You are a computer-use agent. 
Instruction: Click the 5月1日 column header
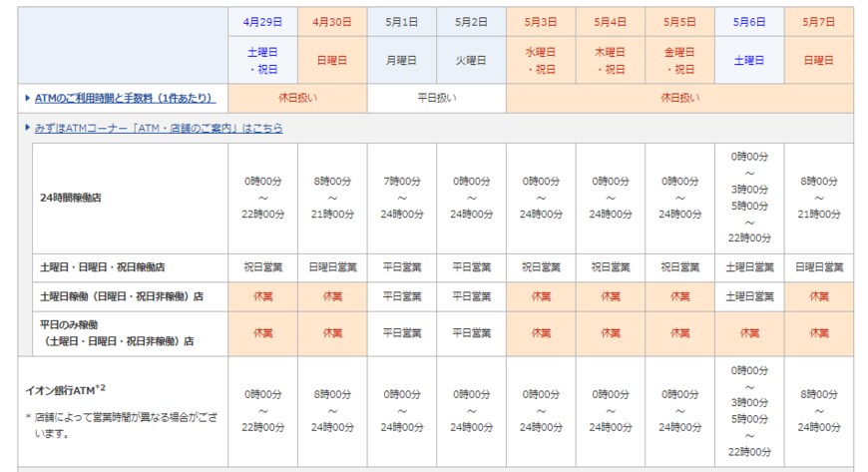tap(402, 21)
